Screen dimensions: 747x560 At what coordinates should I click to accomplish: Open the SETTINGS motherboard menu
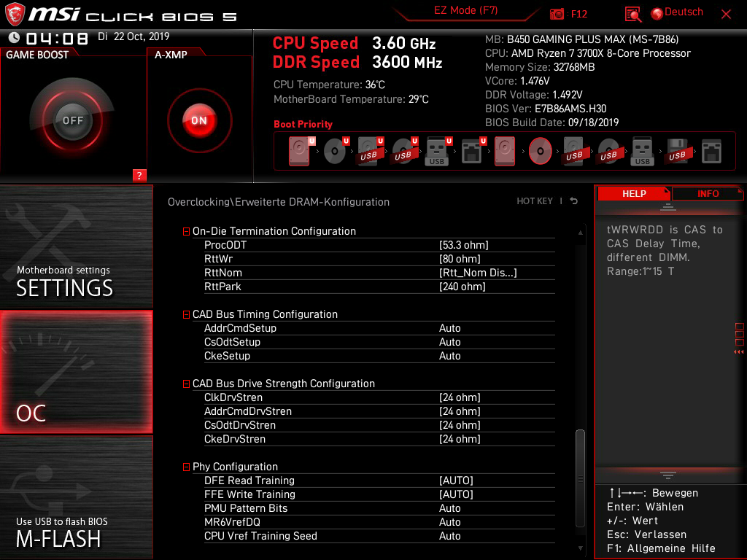tap(76, 246)
